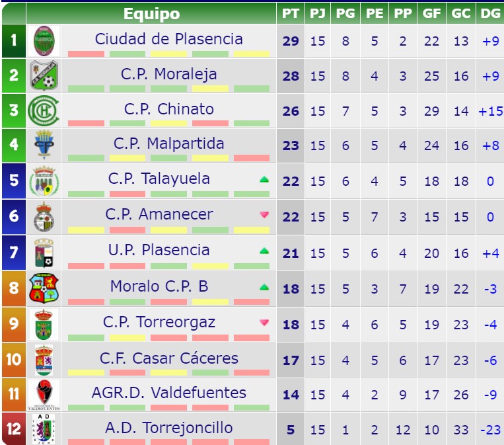Select the C.P. Malpartida crest icon
This screenshot has height=445, width=504.
44,145
